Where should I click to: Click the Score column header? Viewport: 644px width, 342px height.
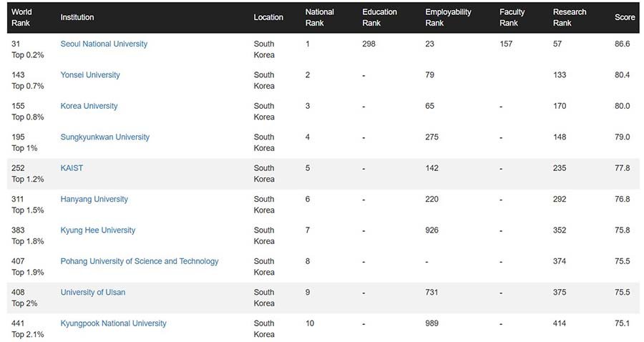pyautogui.click(x=625, y=17)
